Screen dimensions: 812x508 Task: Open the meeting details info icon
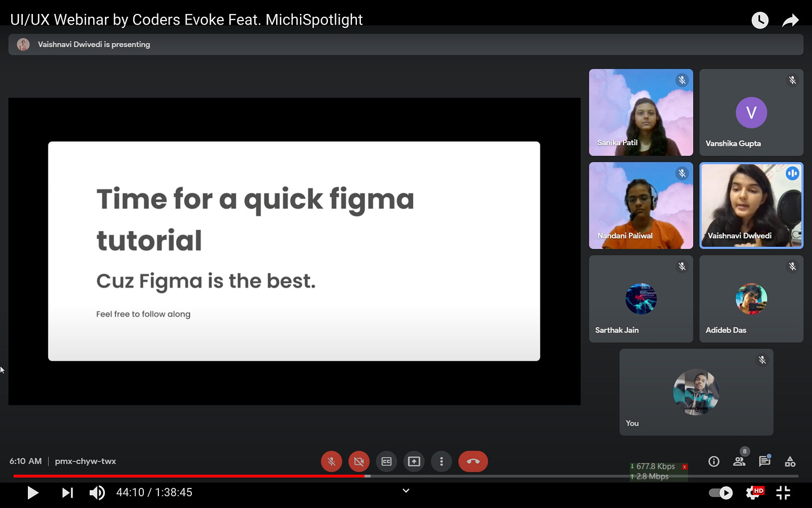(714, 462)
